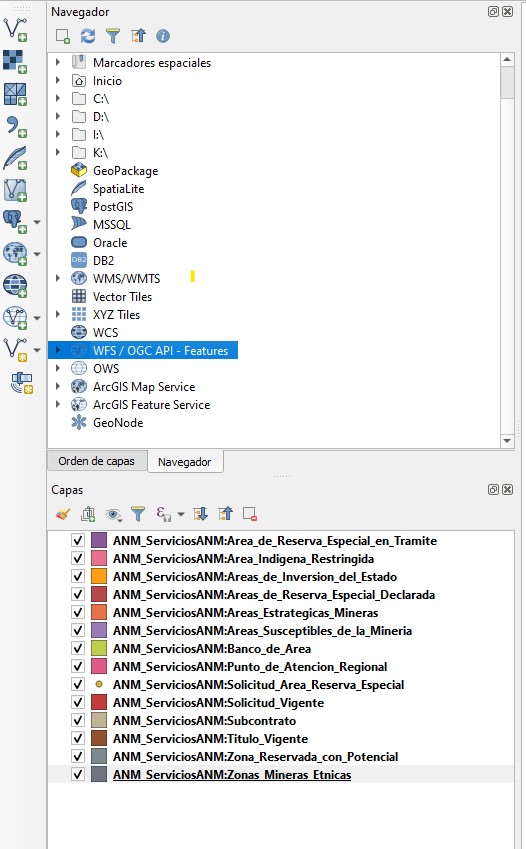Image resolution: width=526 pixels, height=849 pixels.
Task: Click the Navegador filter funnel icon
Action: (x=113, y=36)
